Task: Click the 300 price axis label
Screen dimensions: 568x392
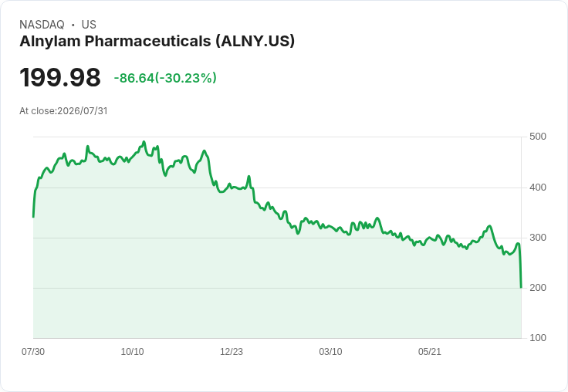Action: click(x=538, y=238)
